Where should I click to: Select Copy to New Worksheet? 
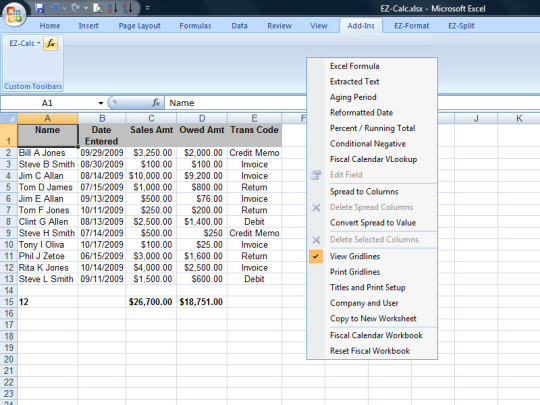(373, 318)
